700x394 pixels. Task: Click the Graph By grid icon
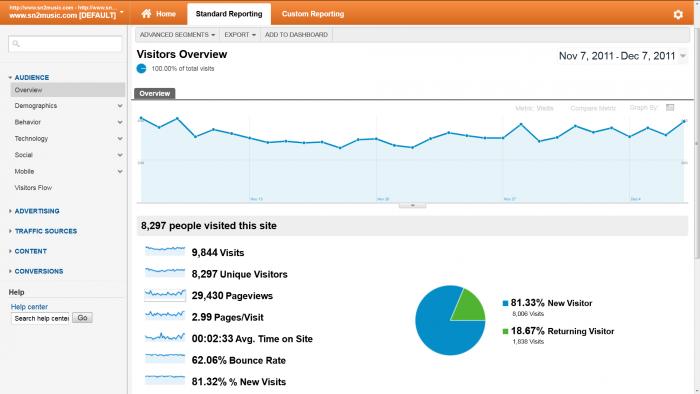point(670,108)
